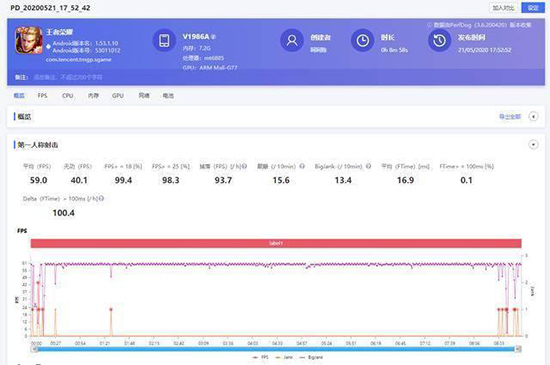Click package name com.tencent.tmgp.sgame
The width and height of the screenshot is (550, 365).
point(79,60)
